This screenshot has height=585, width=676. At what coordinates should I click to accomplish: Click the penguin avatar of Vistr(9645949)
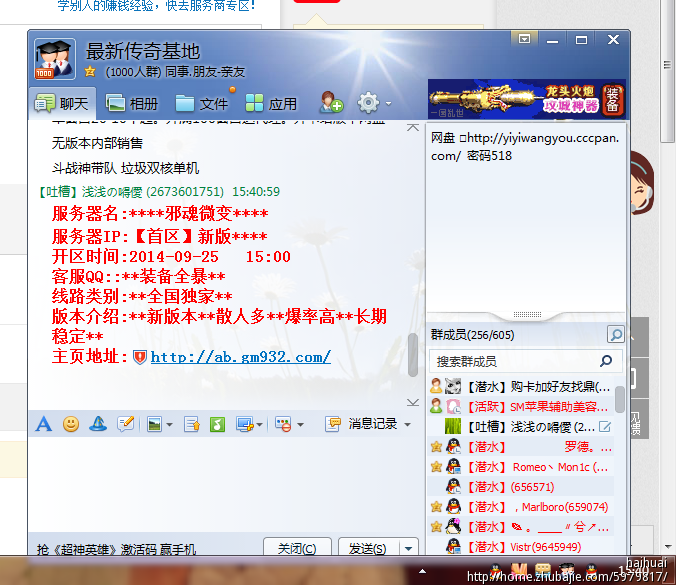453,547
